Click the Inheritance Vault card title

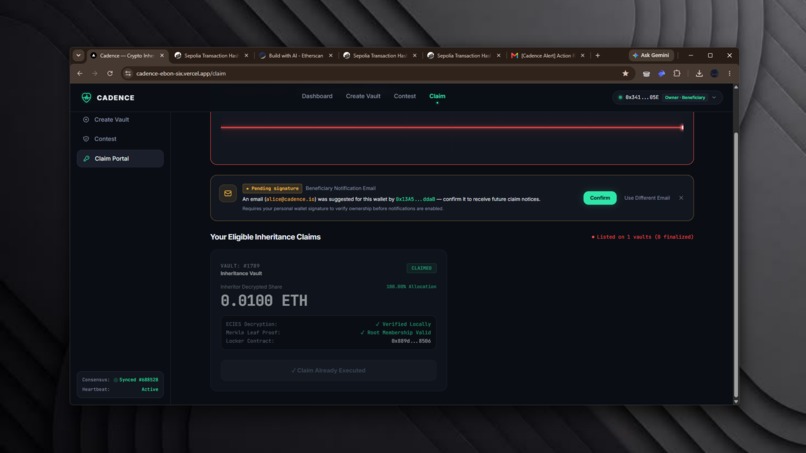point(241,274)
